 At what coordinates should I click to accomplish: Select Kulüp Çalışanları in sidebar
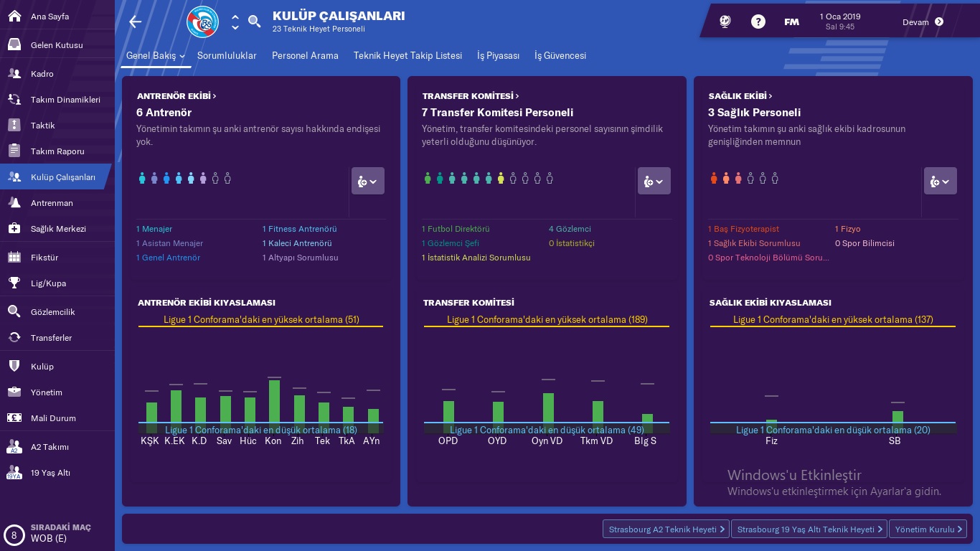point(56,176)
